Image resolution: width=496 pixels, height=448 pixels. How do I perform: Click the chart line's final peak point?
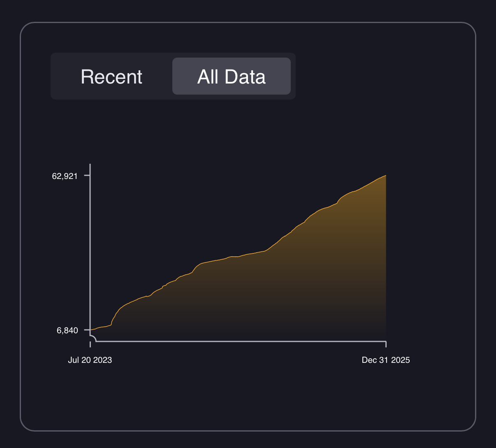pyautogui.click(x=385, y=176)
